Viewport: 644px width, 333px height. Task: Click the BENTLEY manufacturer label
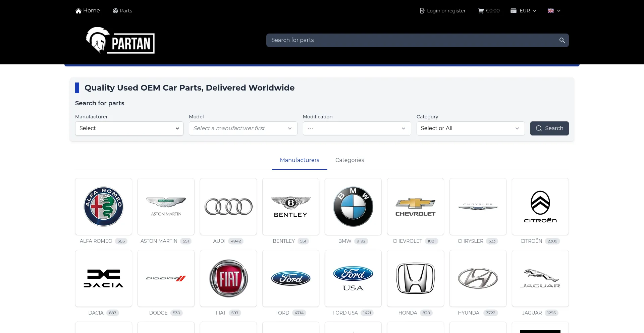[284, 241]
